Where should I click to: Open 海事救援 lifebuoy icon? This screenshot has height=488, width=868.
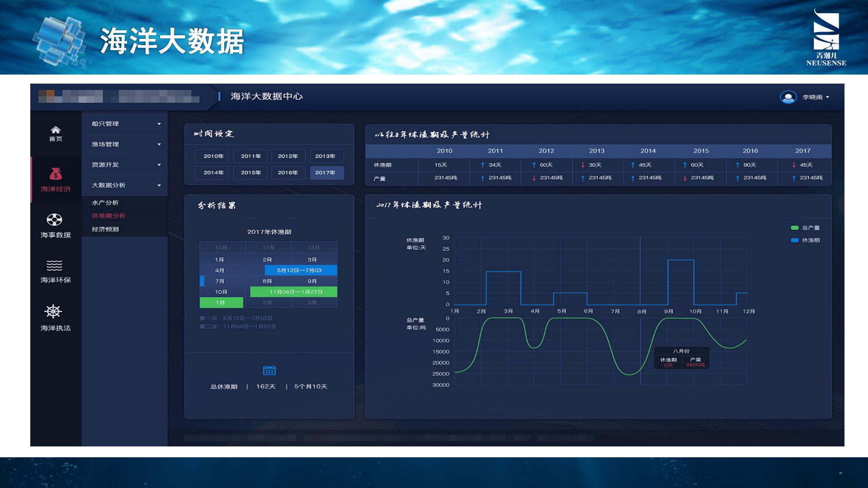[x=55, y=220]
